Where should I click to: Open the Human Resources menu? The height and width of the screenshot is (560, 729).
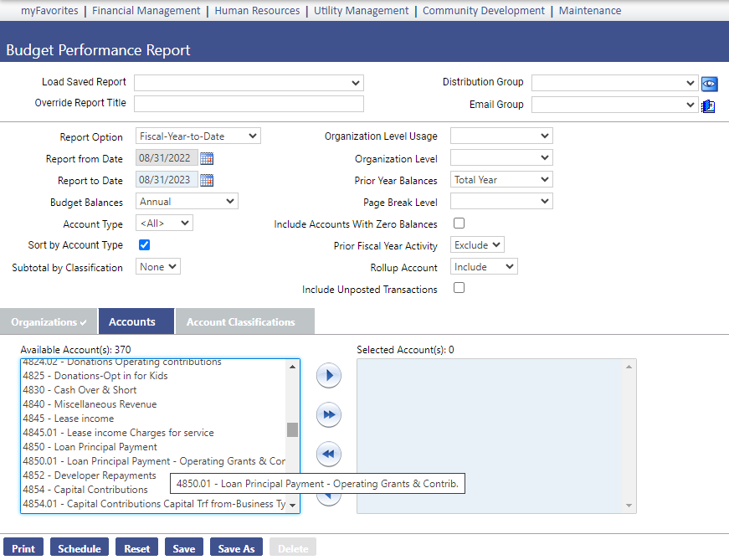[257, 10]
